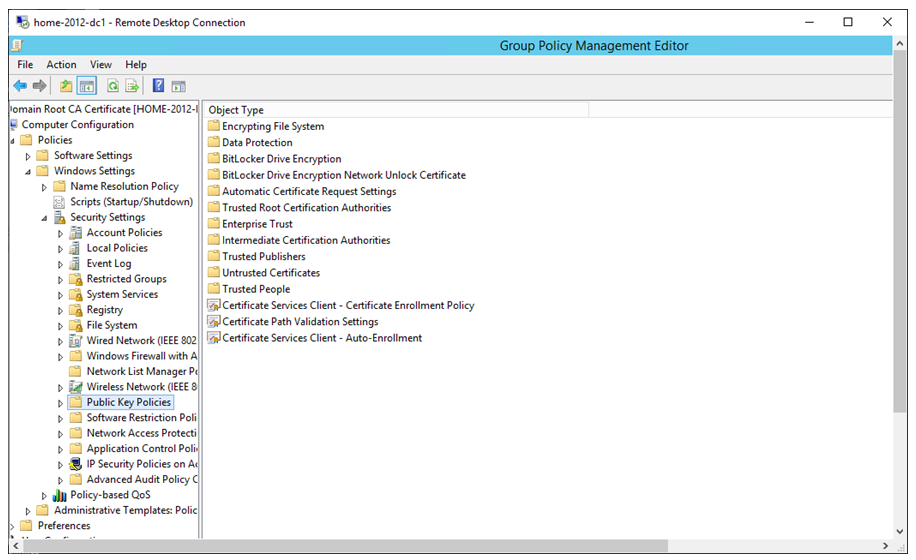Select Preferences in the tree
Viewport: 916px width, 560px height.
[64, 526]
